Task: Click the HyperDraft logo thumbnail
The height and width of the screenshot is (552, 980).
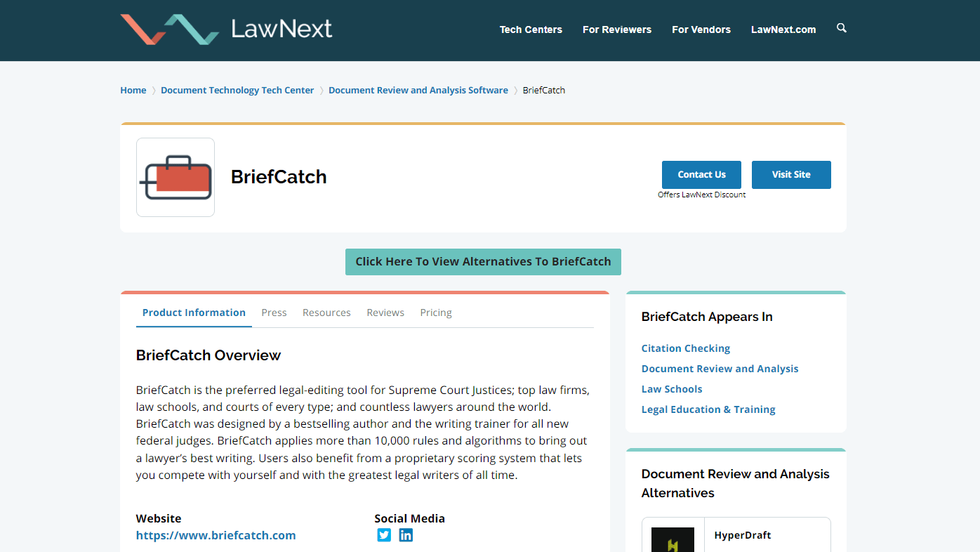Action: coord(673,539)
